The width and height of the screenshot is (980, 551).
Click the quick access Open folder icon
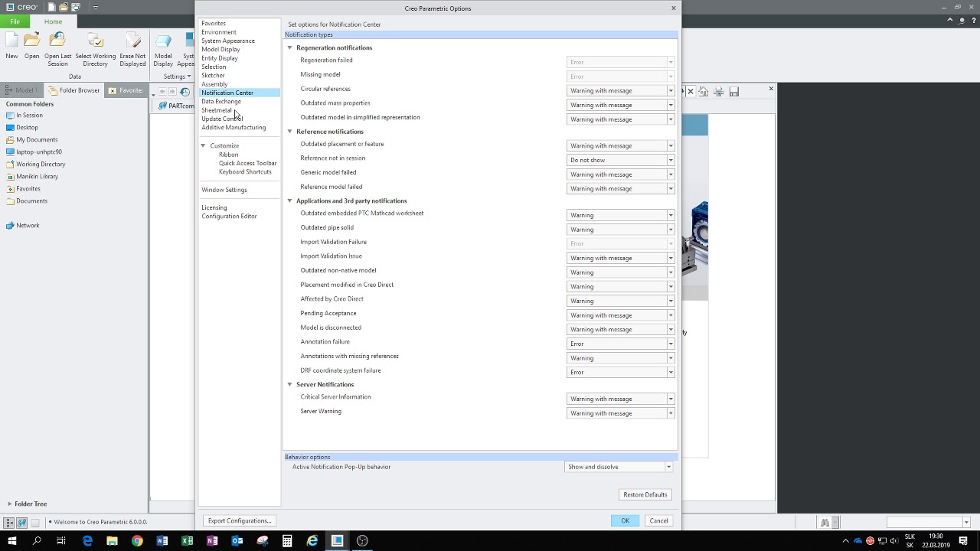tap(64, 8)
